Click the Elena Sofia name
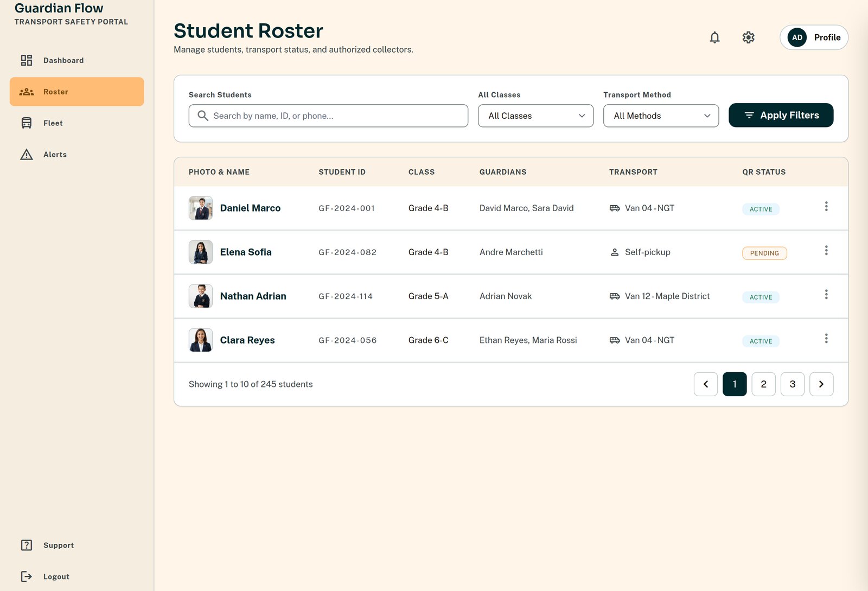Screen dimensions: 868x591 point(246,252)
